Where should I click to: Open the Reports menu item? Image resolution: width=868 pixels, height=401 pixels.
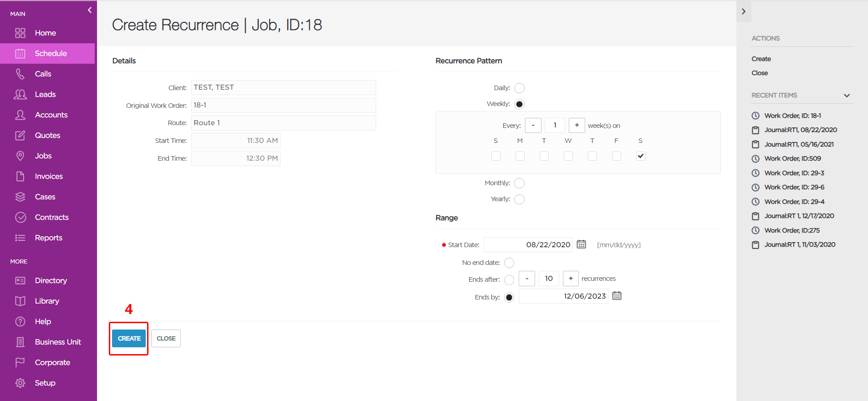[48, 238]
